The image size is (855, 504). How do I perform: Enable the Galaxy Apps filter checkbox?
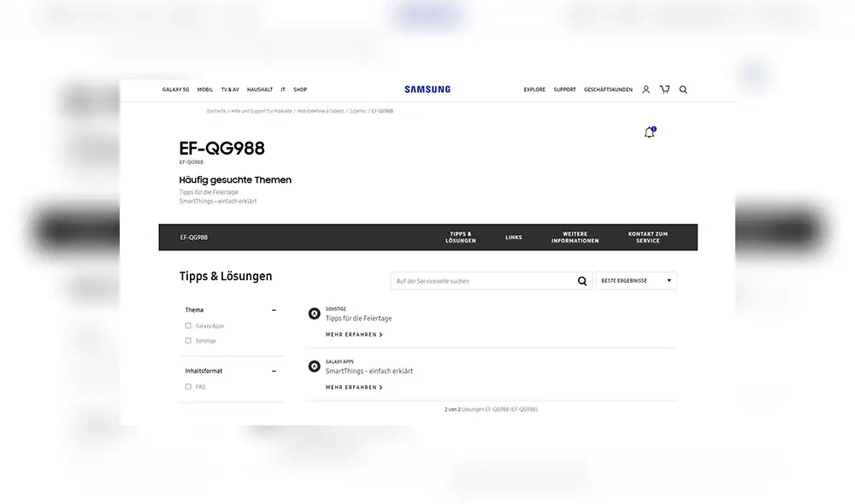(188, 325)
